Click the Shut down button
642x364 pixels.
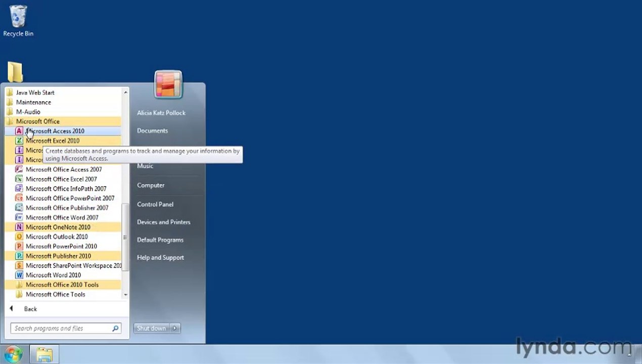(x=152, y=328)
